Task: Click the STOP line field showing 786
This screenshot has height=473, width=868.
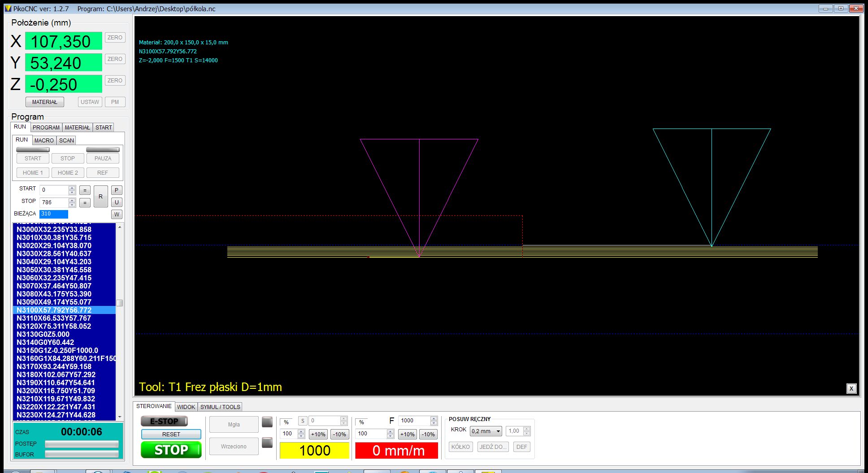Action: coord(54,202)
